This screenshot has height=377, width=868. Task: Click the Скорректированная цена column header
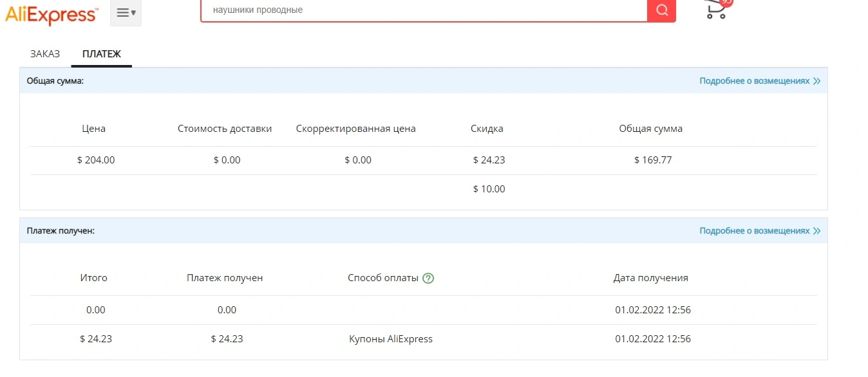click(356, 129)
